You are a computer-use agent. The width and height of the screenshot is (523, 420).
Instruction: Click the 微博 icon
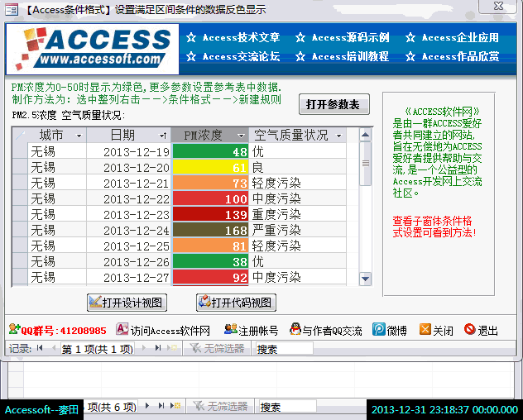[x=378, y=329]
